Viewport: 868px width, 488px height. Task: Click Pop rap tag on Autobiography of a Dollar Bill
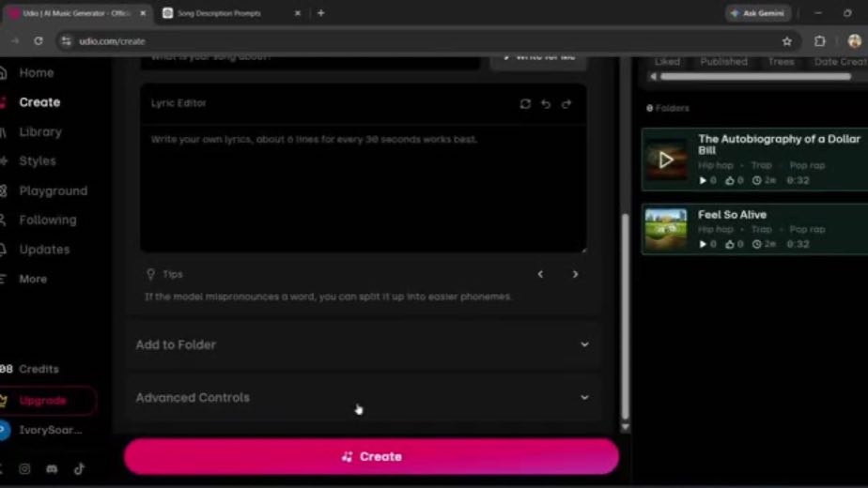[807, 165]
